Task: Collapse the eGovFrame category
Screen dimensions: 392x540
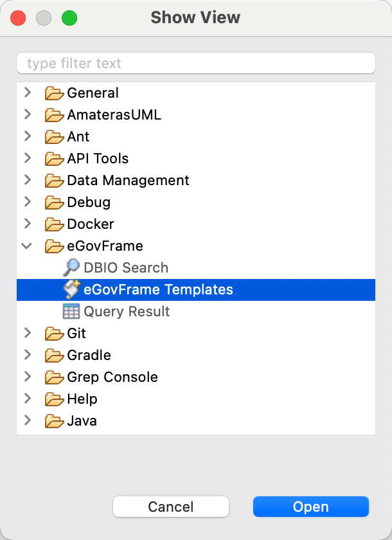Action: tap(28, 246)
